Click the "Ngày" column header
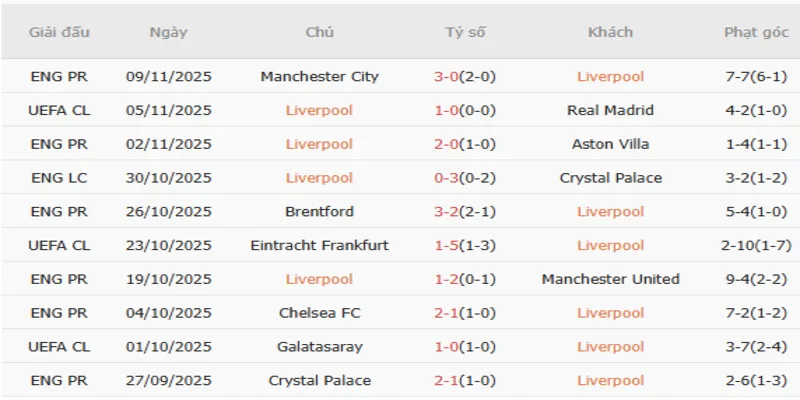This screenshot has width=800, height=400. [168, 32]
